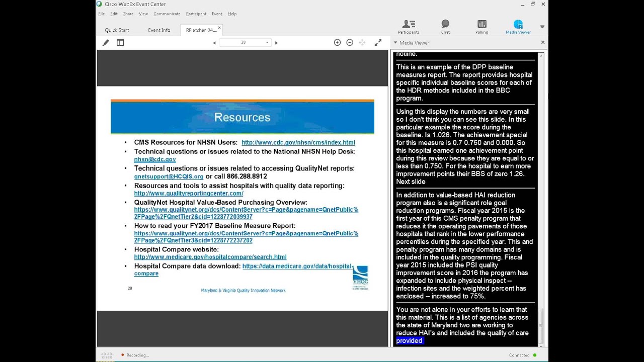Viewport: 644px width, 362px height.
Task: Open the Edit menu
Action: tap(114, 14)
